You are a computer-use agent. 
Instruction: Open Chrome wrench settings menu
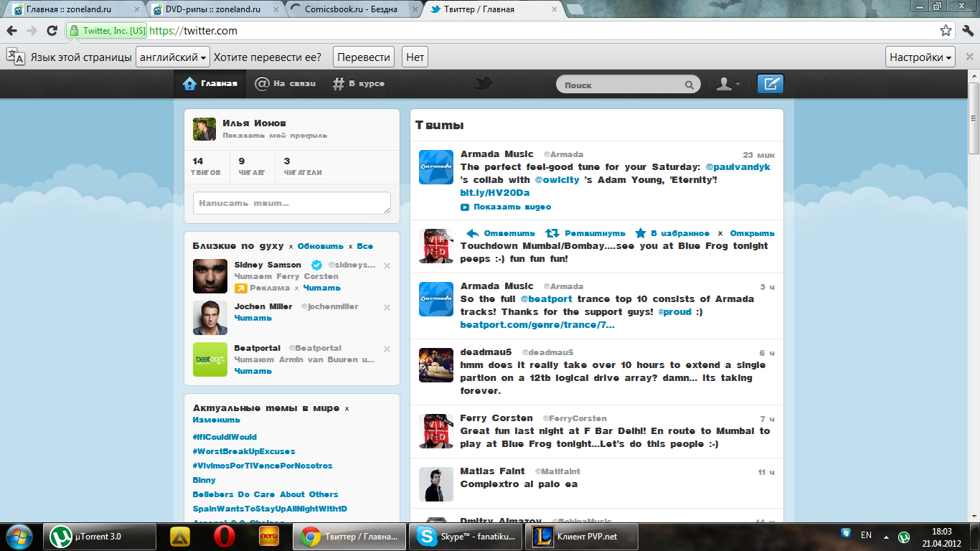(968, 31)
